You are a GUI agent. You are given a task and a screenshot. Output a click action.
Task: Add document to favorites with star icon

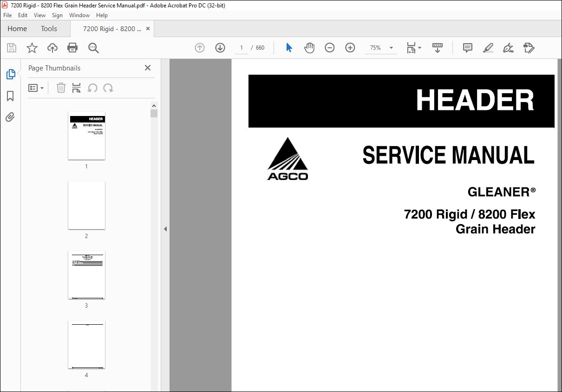pyautogui.click(x=32, y=48)
